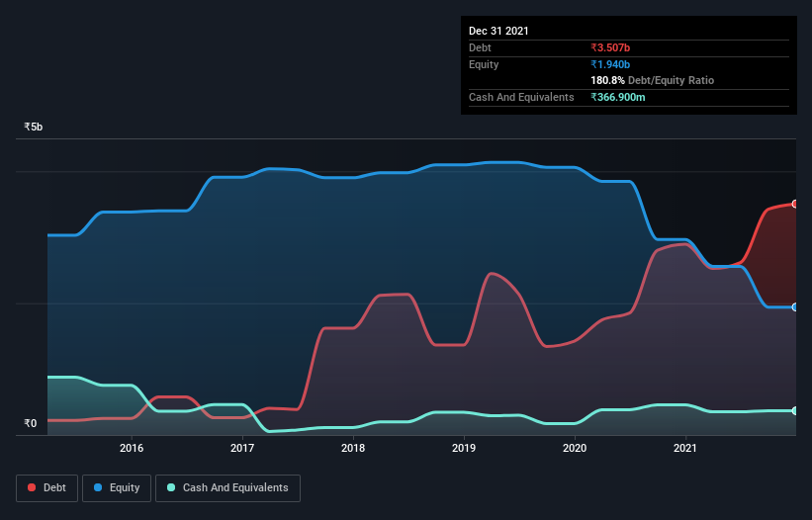Click the teal dot in Cash legend

[x=171, y=487]
